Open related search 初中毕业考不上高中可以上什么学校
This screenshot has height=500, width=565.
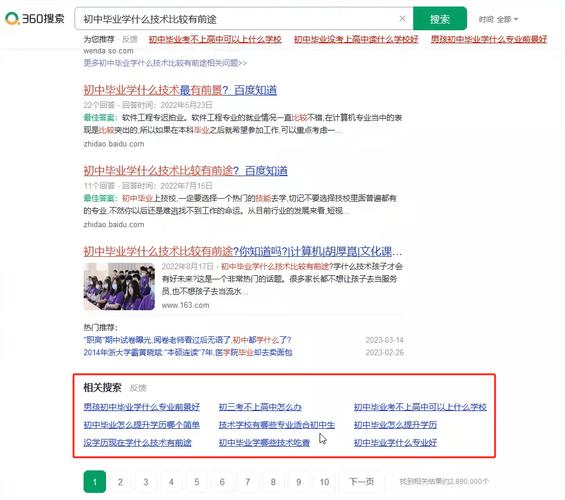[420, 407]
